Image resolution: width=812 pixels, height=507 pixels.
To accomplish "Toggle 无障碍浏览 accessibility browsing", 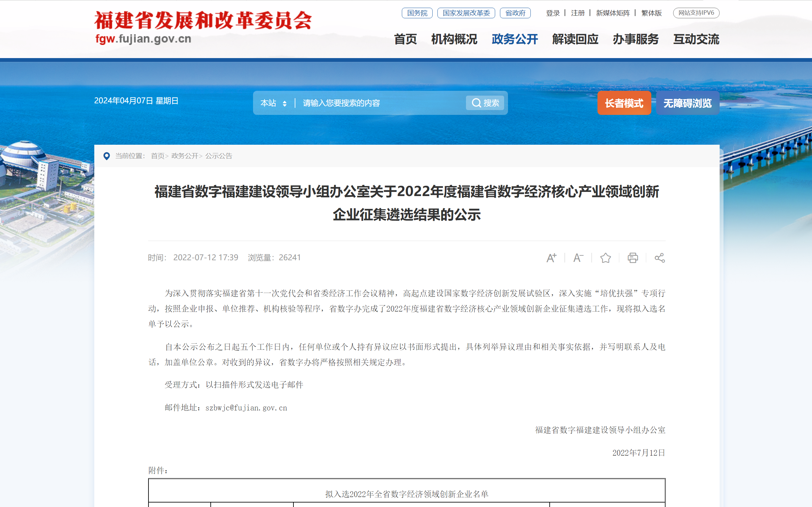I will pyautogui.click(x=687, y=103).
